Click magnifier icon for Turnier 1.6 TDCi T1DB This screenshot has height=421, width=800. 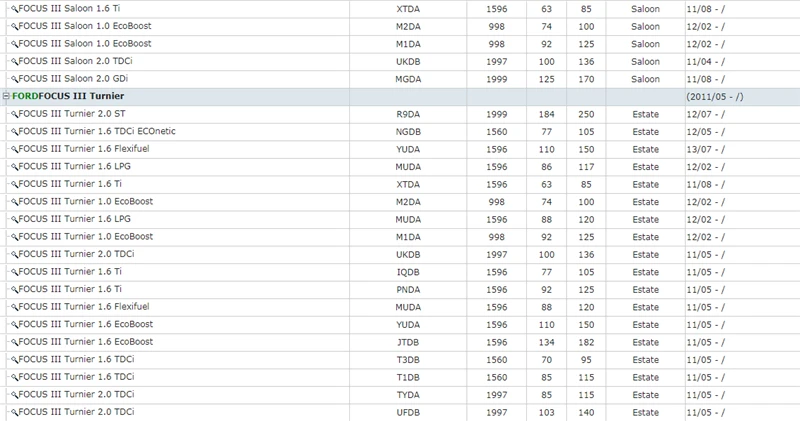point(14,377)
